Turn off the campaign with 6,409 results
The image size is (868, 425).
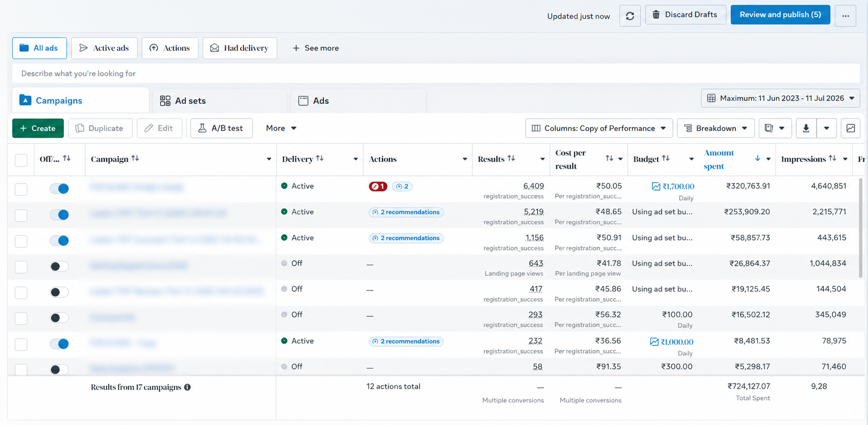pyautogui.click(x=60, y=189)
